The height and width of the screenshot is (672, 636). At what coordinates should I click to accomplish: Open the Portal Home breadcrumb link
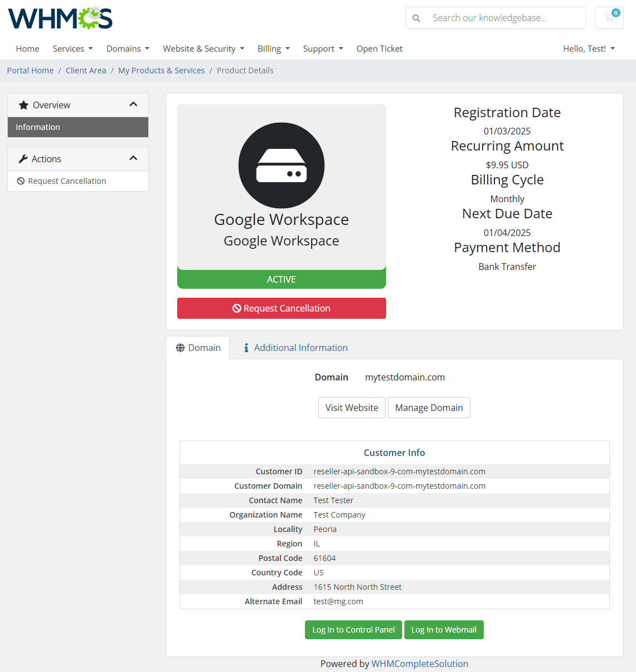(x=30, y=70)
